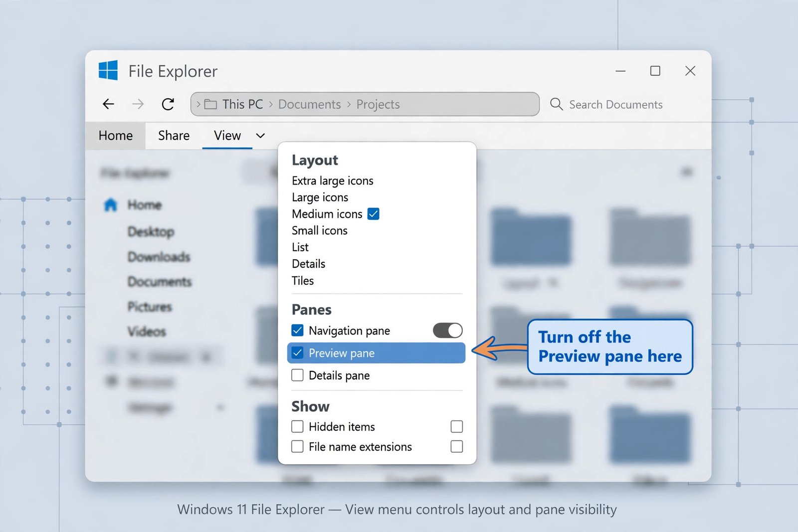The image size is (798, 532).
Task: Click Projects in the breadcrumb path
Action: click(x=378, y=104)
